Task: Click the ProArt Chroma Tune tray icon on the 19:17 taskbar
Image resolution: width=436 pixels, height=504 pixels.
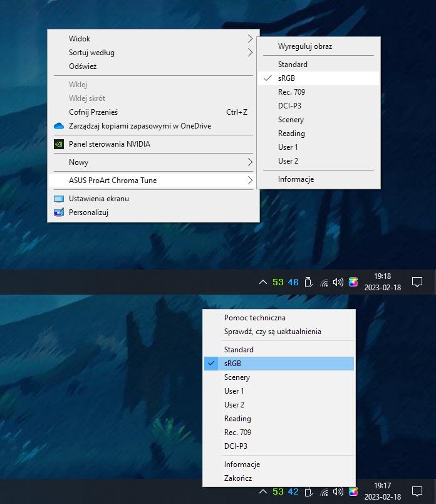Action: [353, 491]
